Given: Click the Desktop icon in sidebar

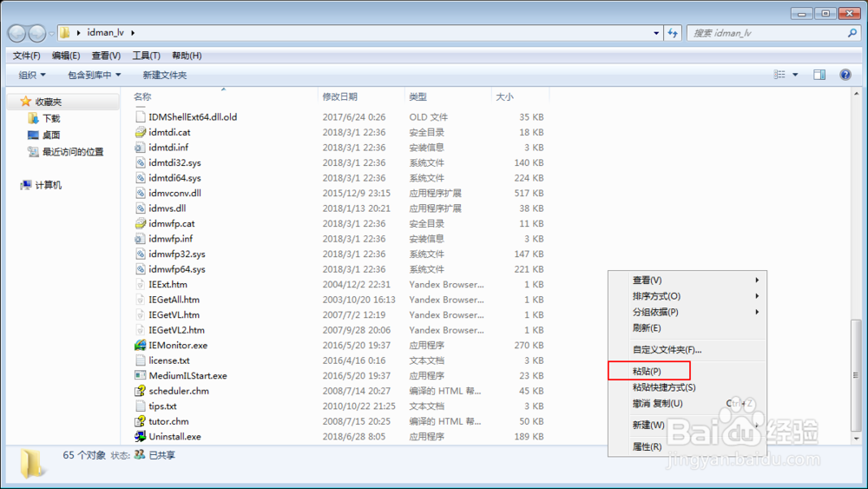Looking at the screenshot, I should (x=33, y=135).
